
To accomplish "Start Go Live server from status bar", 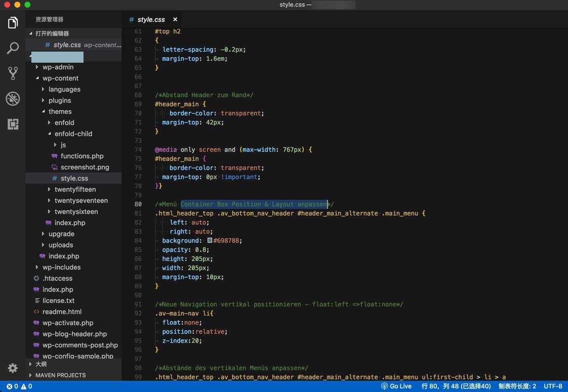I will point(396,386).
